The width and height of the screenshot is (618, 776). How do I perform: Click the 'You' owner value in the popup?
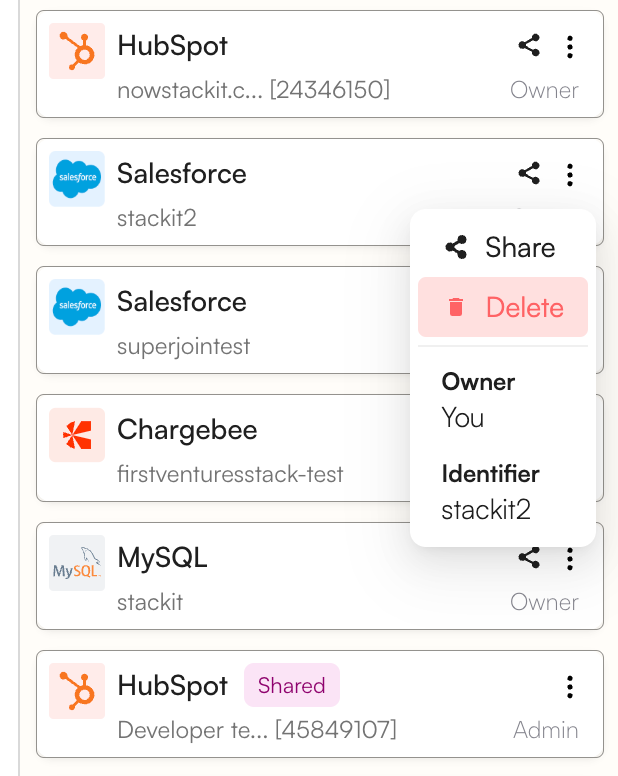463,418
